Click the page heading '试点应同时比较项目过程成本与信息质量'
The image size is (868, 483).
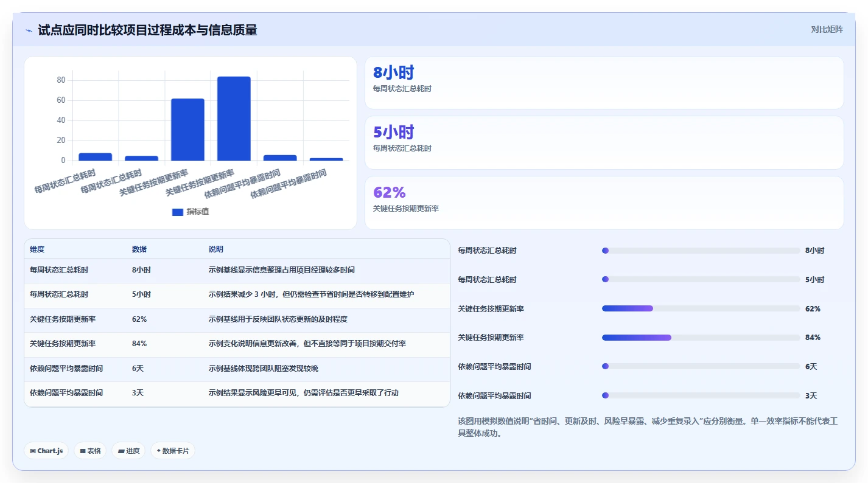coord(147,30)
